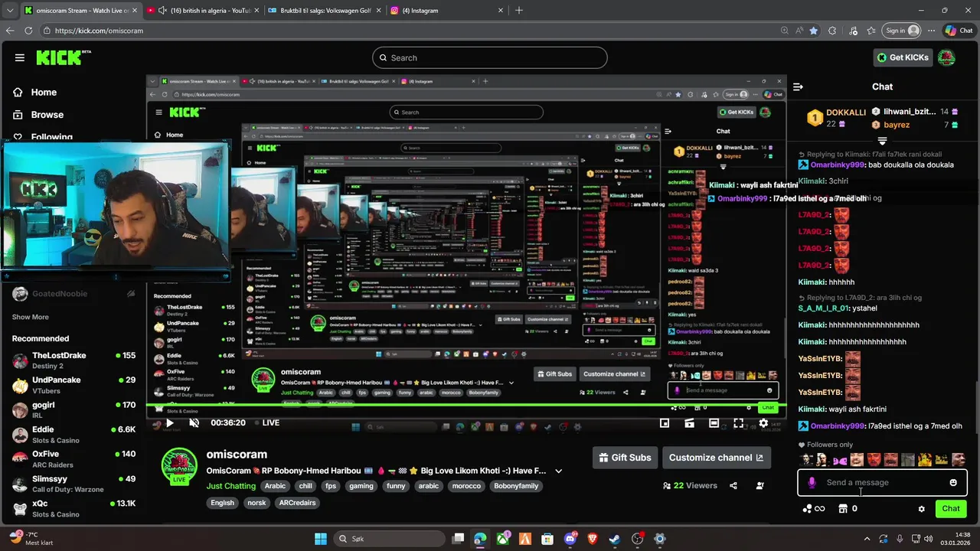Click DOKKALLI top gifter entry

837,118
